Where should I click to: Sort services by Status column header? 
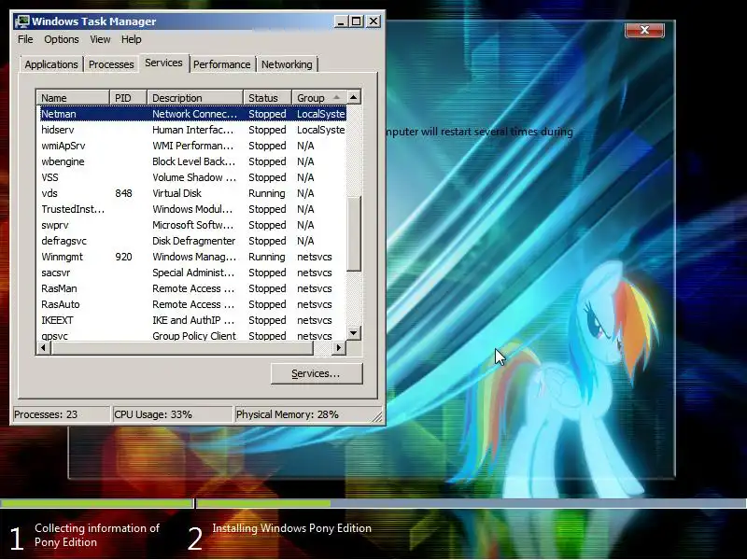click(268, 98)
